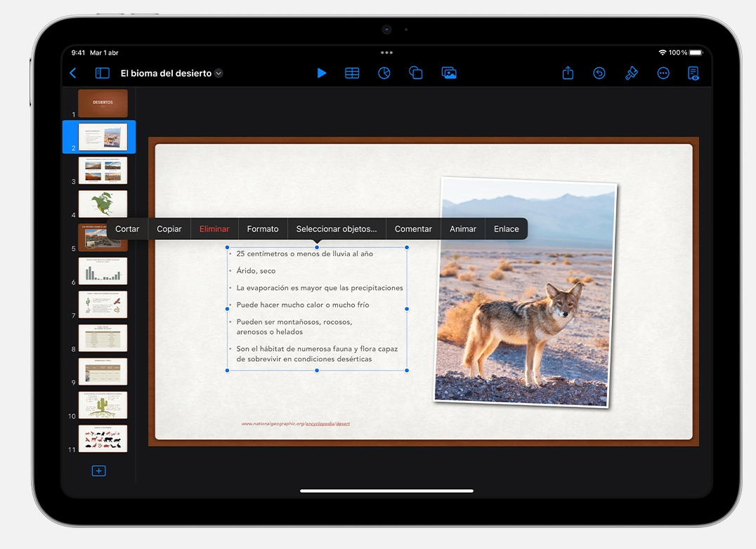Viewport: 756px width, 549px height.
Task: Click bullet 'La evaporación es mayor que las precipitaciones'
Action: [x=320, y=288]
